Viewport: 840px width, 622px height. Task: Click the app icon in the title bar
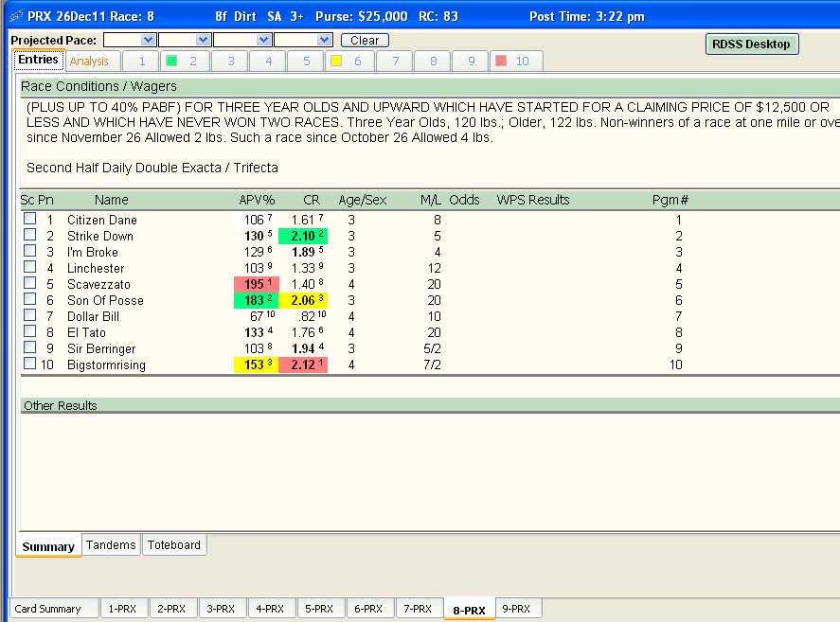(x=17, y=15)
